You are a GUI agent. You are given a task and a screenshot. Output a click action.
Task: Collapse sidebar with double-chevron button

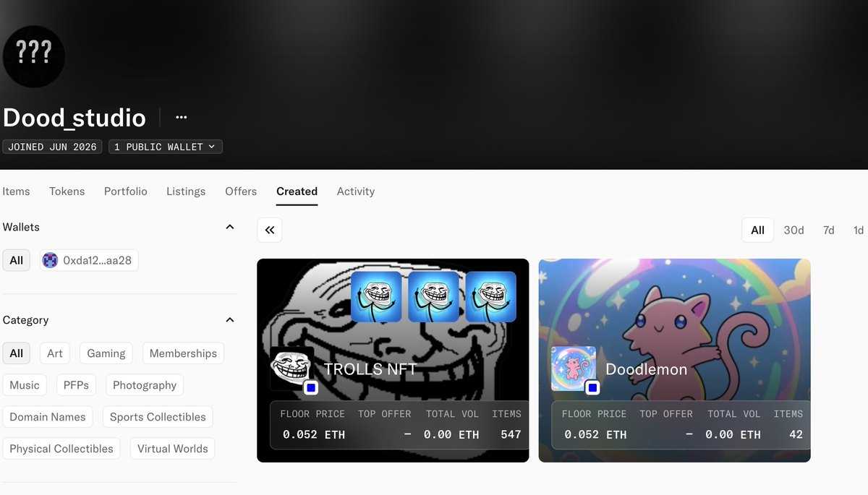pos(270,230)
